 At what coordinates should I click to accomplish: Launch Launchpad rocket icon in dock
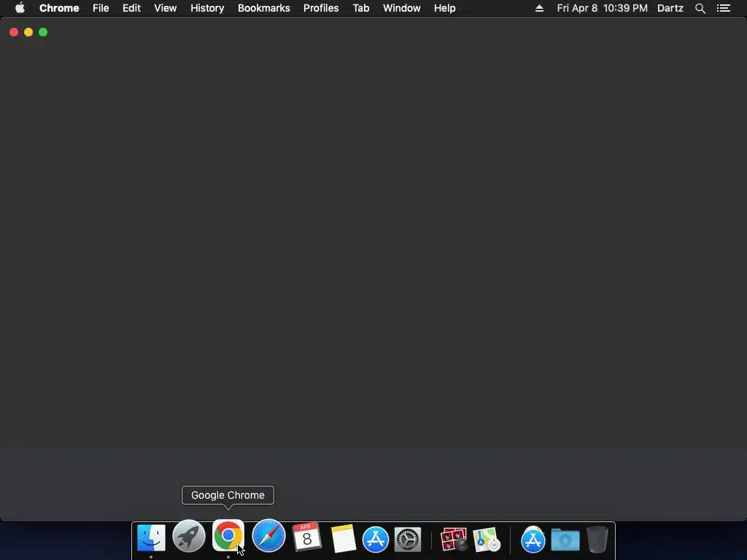coord(189,536)
